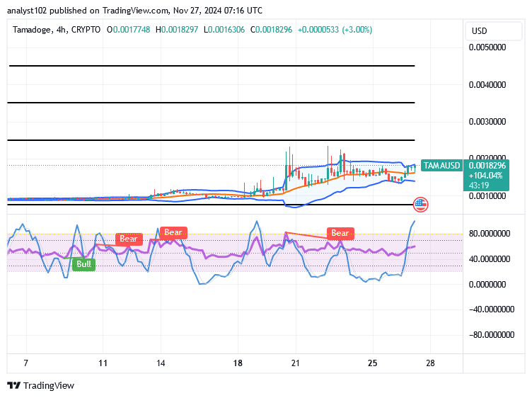The width and height of the screenshot is (532, 398).
Task: Open the USD currency selector
Action: 493,31
